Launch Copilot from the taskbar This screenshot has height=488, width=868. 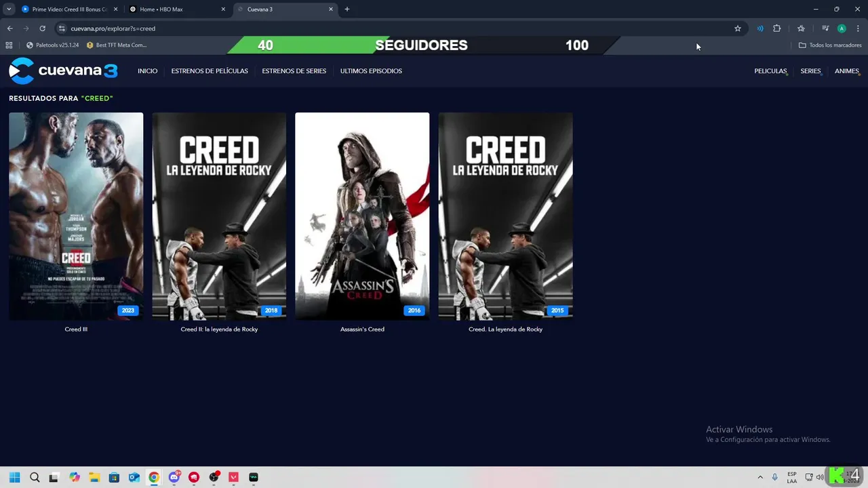(x=75, y=477)
